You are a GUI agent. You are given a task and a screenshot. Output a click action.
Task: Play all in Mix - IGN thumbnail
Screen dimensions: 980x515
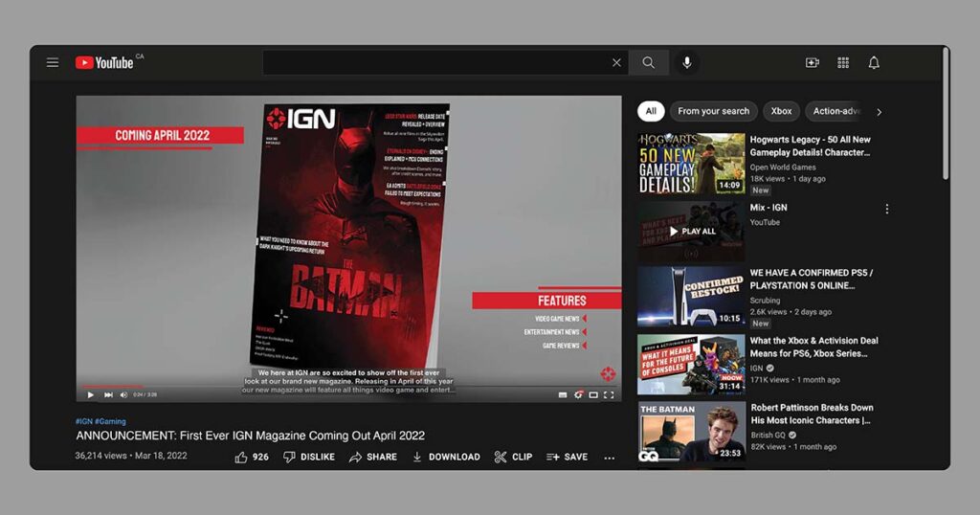[691, 232]
